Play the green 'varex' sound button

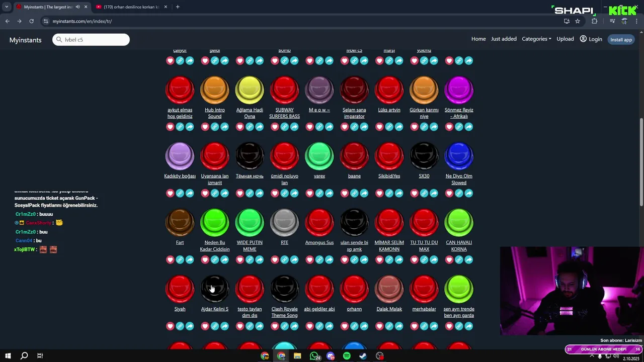tap(319, 156)
